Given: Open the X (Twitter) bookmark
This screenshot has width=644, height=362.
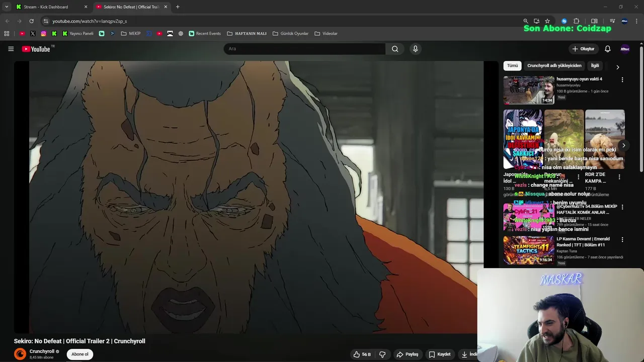Looking at the screenshot, I should pyautogui.click(x=33, y=34).
